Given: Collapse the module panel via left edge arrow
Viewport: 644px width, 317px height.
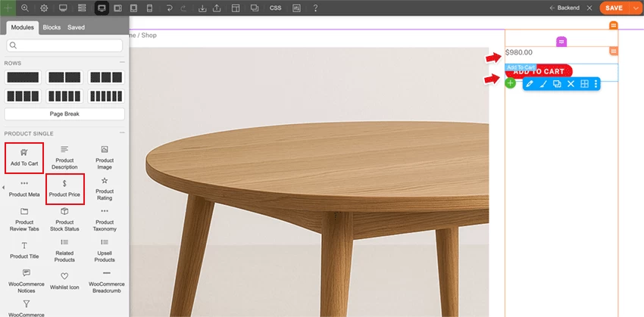Looking at the screenshot, I should (x=3, y=188).
